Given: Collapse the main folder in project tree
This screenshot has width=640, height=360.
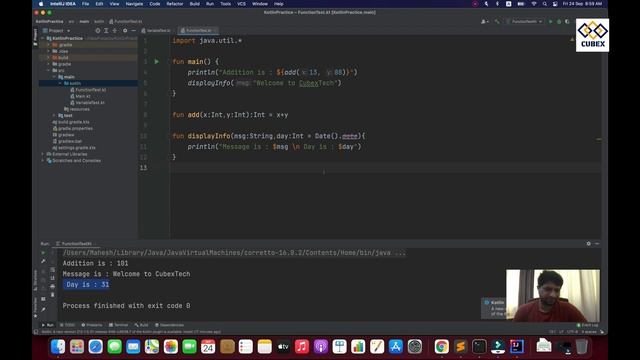Looking at the screenshot, I should [54, 77].
